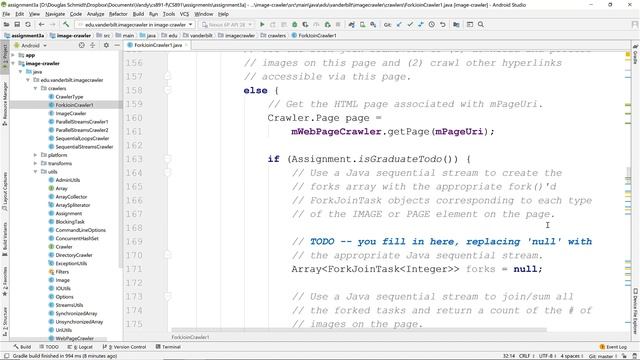Open the Analyze menu
640x360 pixels.
click(96, 14)
